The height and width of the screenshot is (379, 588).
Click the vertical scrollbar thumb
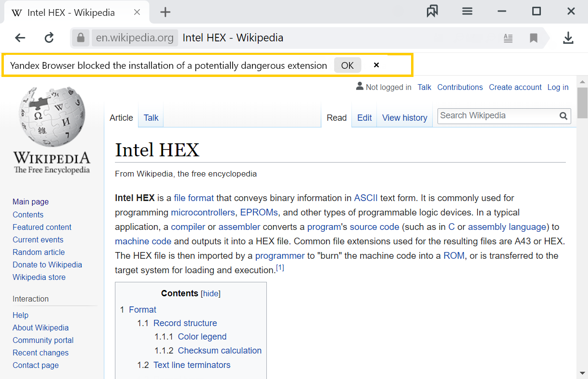[x=582, y=102]
